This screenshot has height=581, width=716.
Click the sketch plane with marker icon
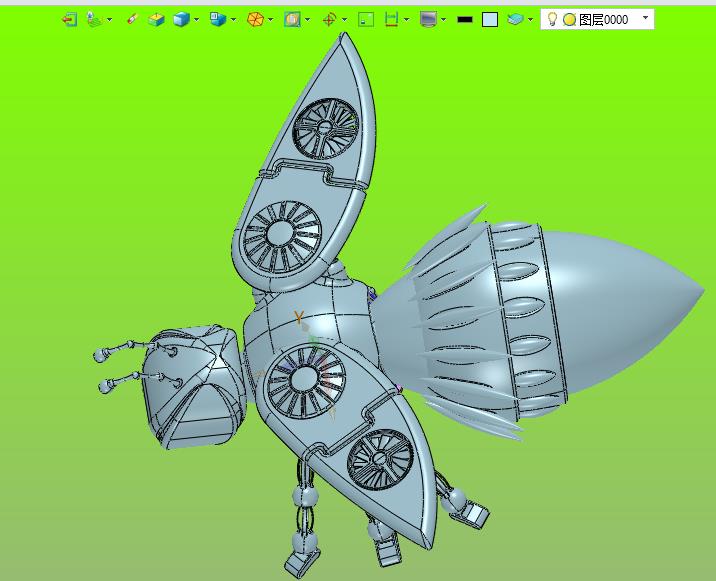tap(94, 20)
